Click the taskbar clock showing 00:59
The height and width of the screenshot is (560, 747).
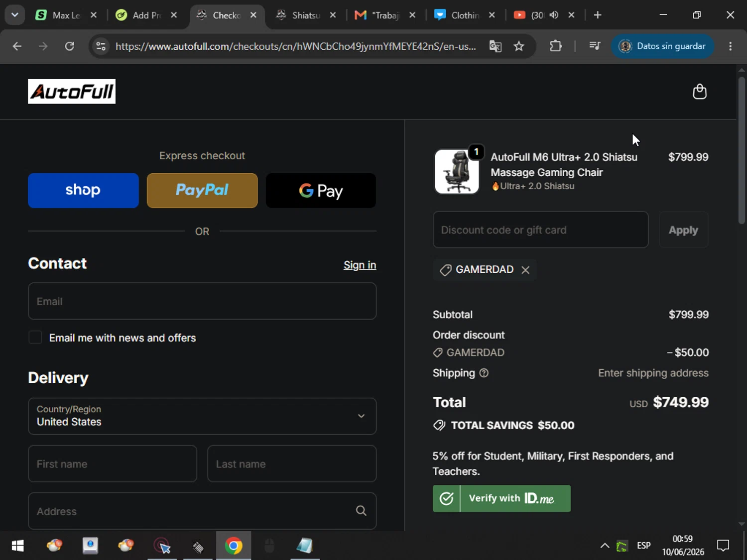point(683,539)
